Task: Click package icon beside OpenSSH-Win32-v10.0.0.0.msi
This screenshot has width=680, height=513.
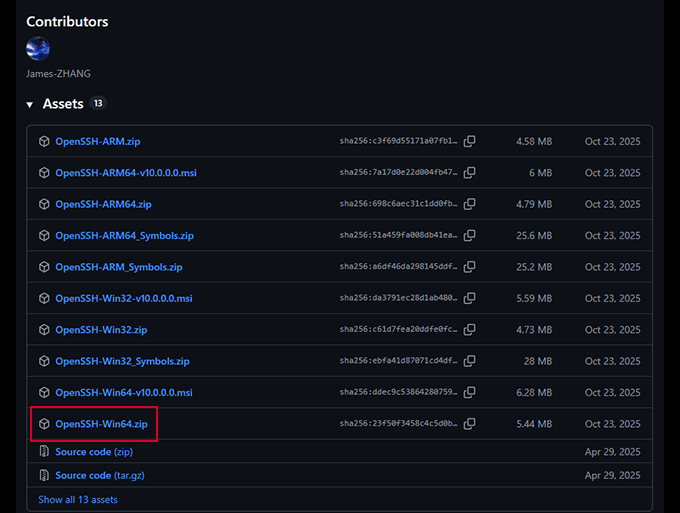Action: (x=44, y=298)
